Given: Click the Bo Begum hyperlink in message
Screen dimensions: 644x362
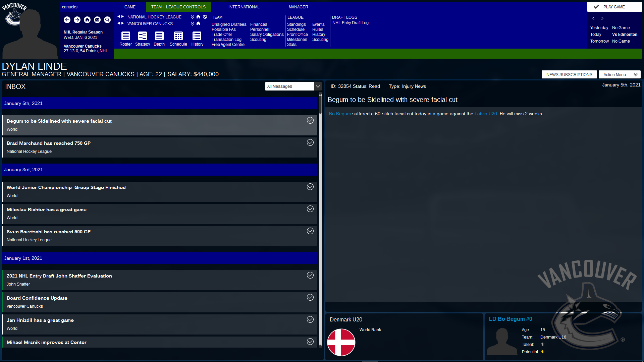Looking at the screenshot, I should coord(340,114).
